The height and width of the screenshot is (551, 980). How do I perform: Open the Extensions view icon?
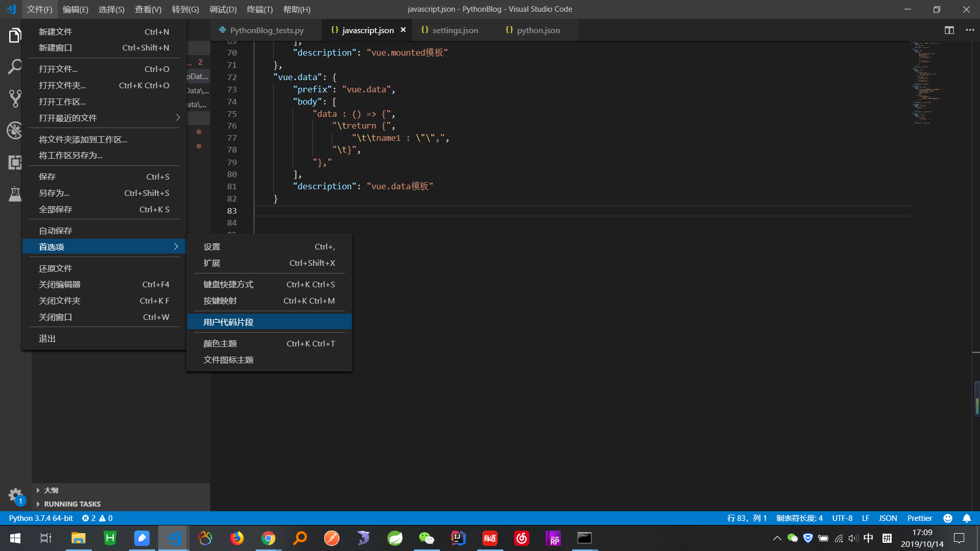pos(15,162)
